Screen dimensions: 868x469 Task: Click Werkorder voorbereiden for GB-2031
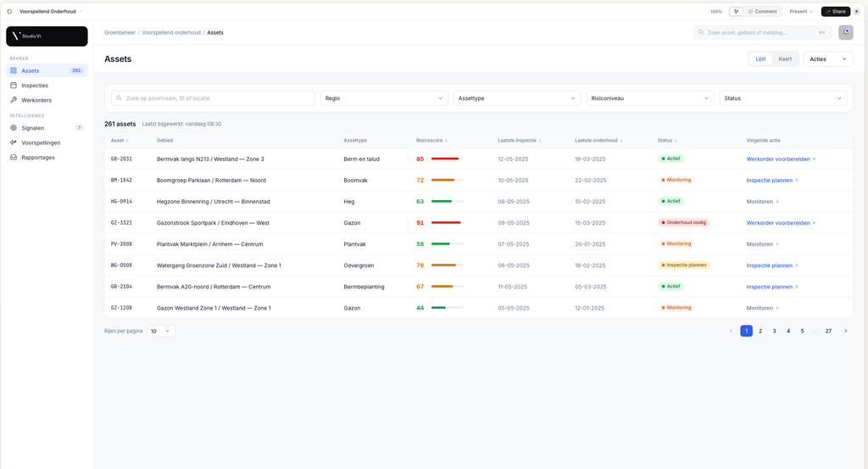click(x=781, y=159)
